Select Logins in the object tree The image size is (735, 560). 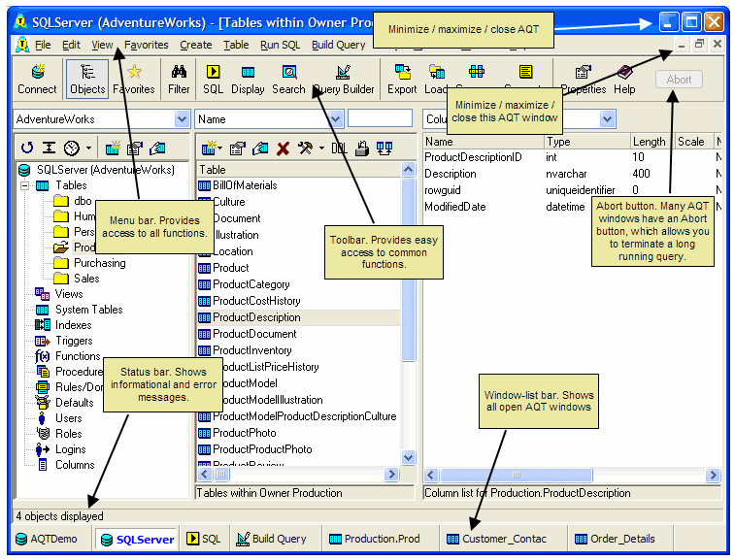click(x=61, y=449)
